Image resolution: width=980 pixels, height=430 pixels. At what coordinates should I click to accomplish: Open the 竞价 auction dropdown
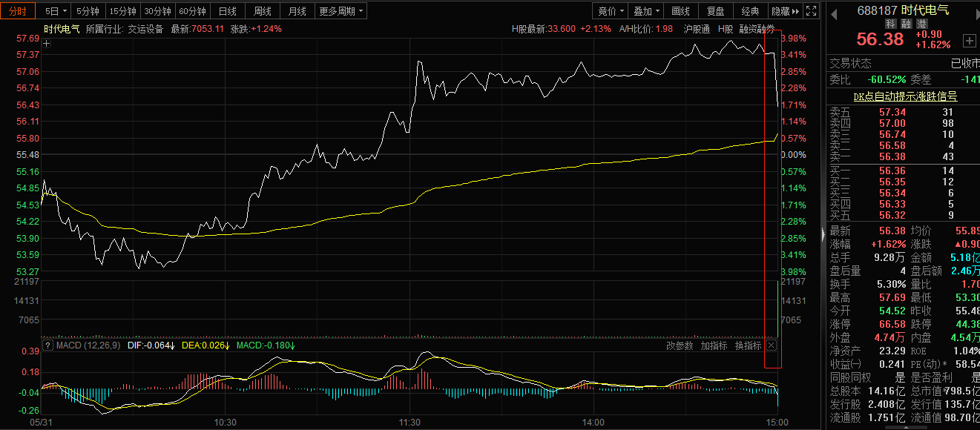pos(611,11)
